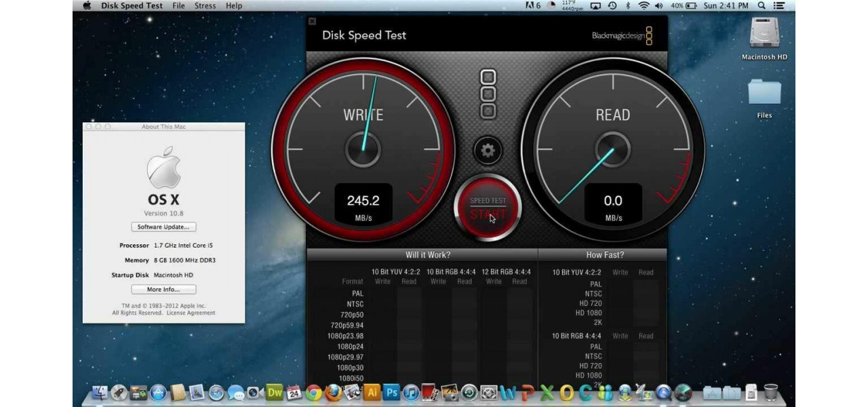Open Finder from the dock

100,391
